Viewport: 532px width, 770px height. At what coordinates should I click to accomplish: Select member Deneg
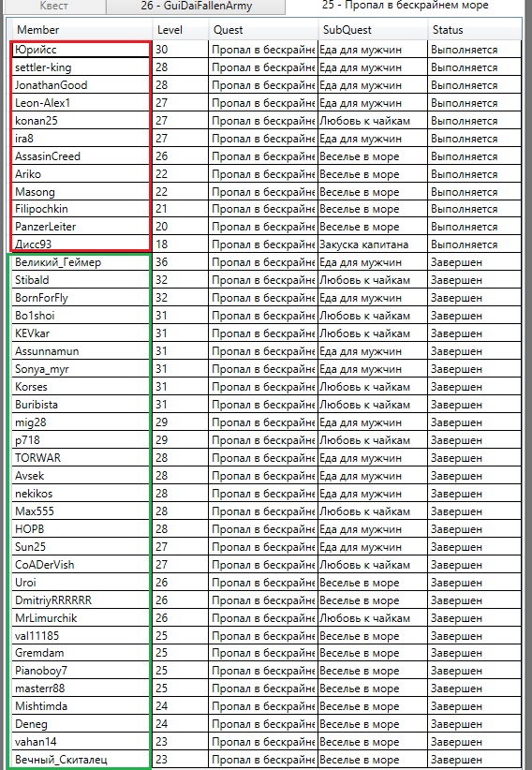tap(81, 724)
